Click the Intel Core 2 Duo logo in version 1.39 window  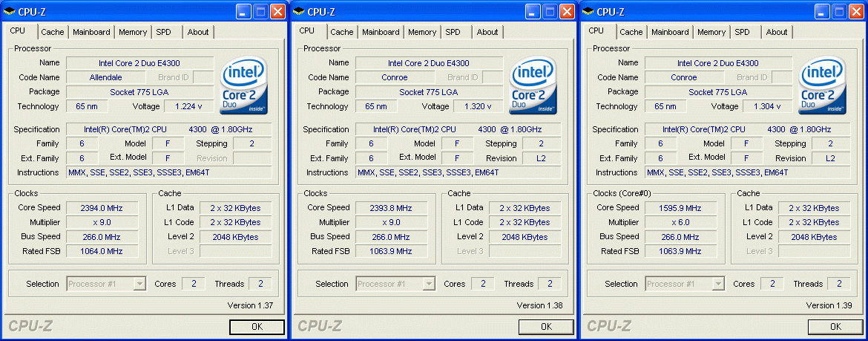tap(823, 85)
